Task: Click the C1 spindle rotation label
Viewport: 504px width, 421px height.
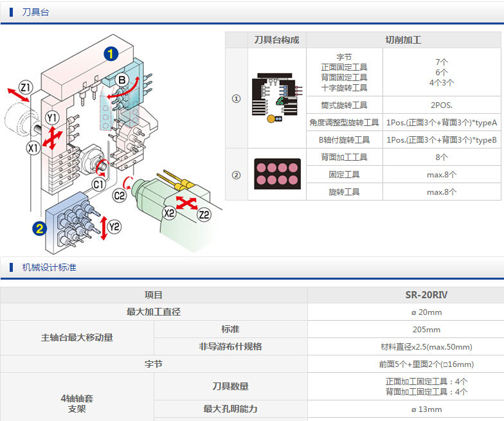Action: click(98, 185)
